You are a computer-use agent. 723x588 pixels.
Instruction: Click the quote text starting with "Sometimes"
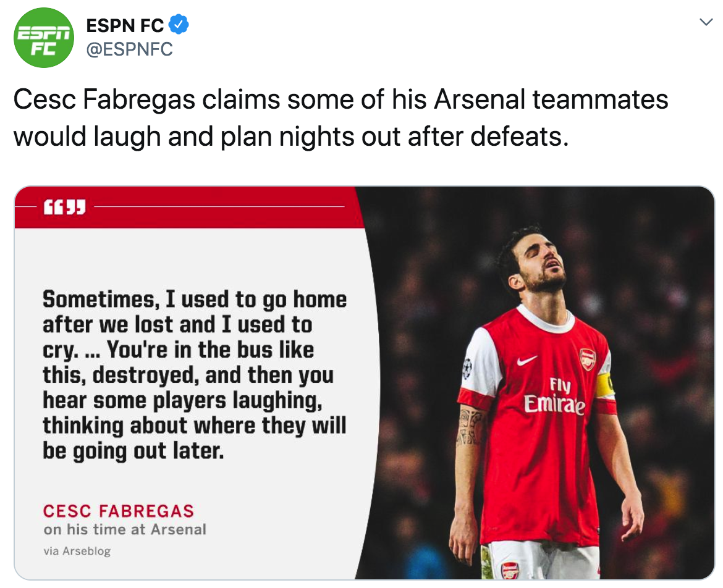click(x=195, y=375)
